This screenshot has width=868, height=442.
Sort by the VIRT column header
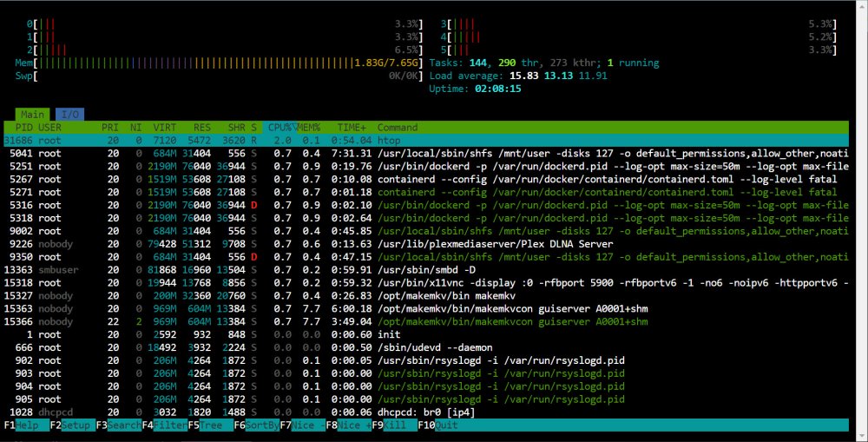(164, 128)
